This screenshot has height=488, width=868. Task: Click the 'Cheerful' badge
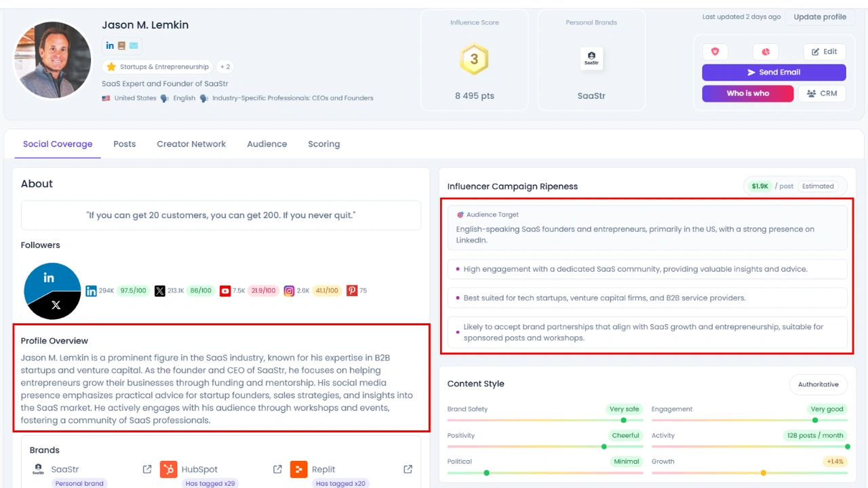[x=625, y=436]
